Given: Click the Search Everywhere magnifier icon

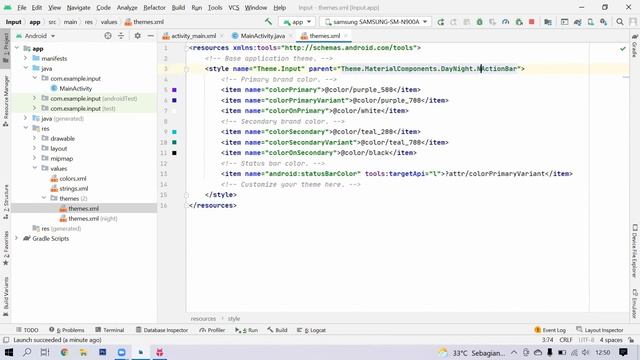Looking at the screenshot, I should click(620, 22).
